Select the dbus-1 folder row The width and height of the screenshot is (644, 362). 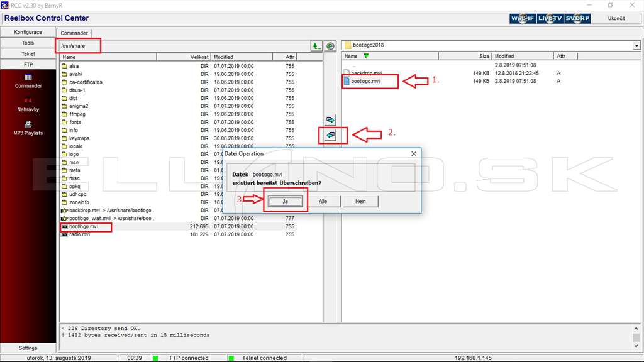point(178,90)
